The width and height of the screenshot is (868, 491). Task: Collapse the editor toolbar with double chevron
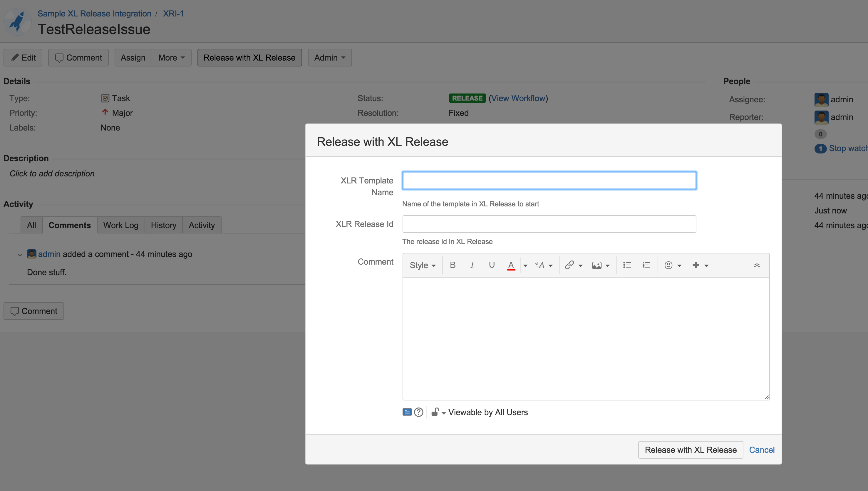(757, 265)
